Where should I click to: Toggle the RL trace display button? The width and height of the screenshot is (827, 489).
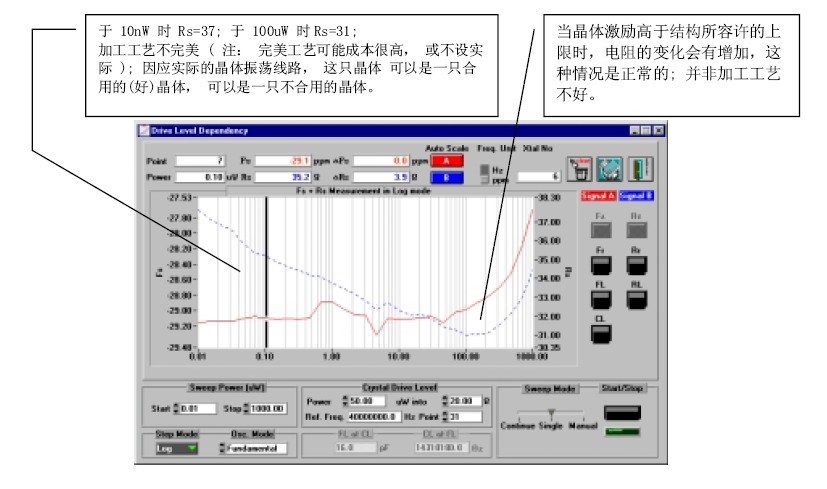636,300
